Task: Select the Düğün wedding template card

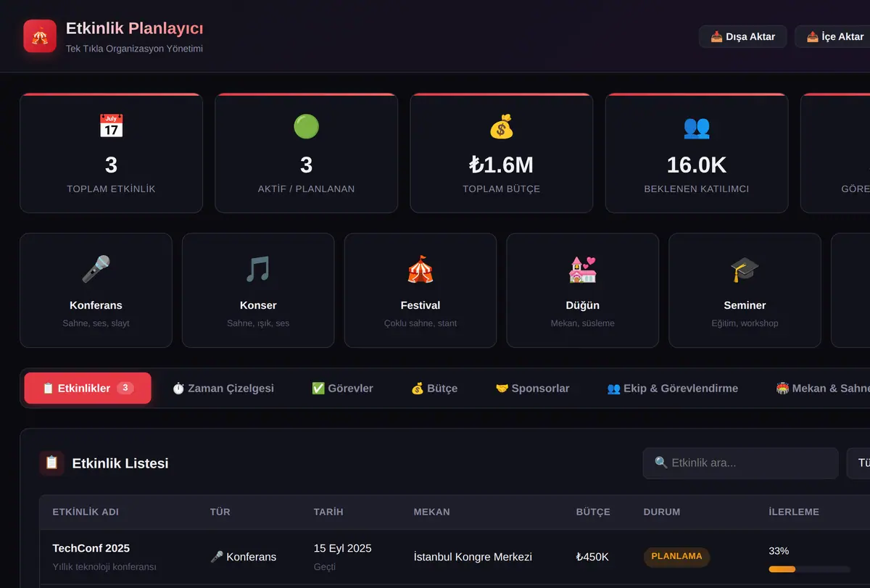Action: 583,290
